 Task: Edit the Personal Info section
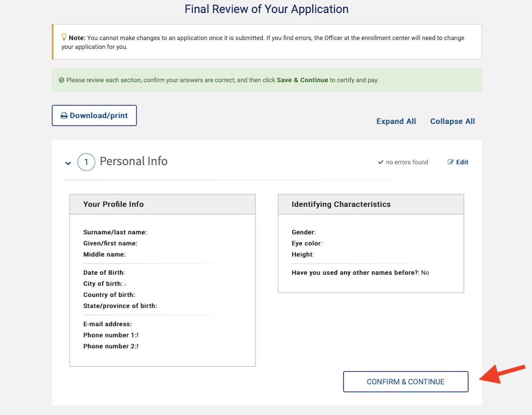(x=458, y=162)
